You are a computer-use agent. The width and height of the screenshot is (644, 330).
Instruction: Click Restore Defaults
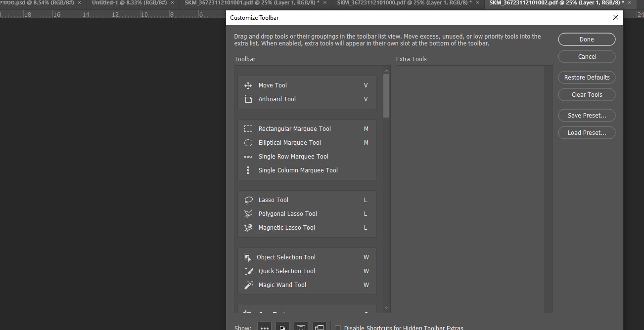point(587,78)
